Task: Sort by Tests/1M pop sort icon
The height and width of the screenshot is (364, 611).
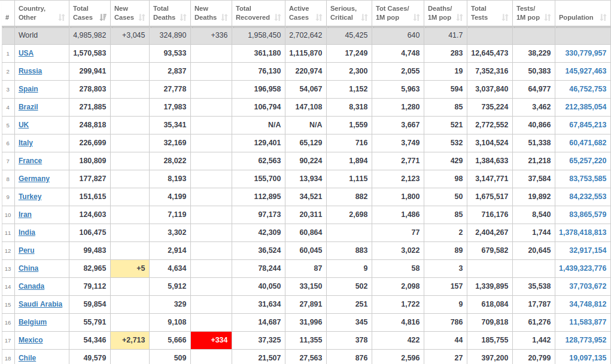Action: pos(548,17)
